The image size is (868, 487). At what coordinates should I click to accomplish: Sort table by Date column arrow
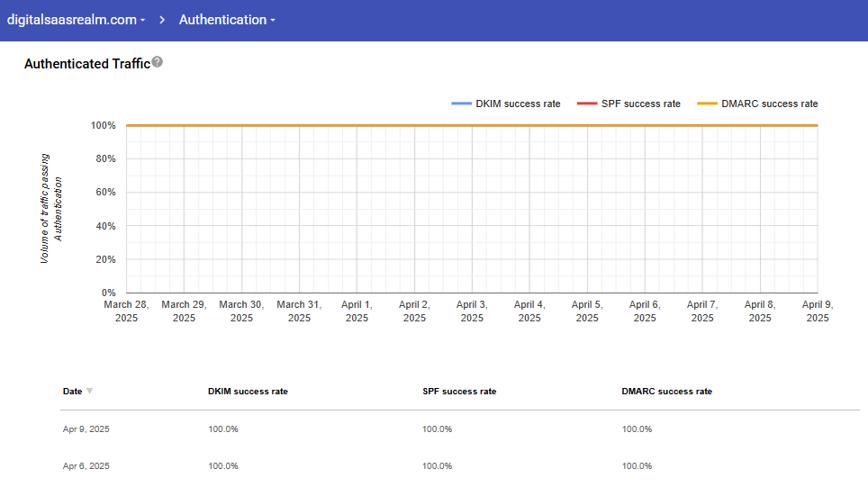[89, 392]
